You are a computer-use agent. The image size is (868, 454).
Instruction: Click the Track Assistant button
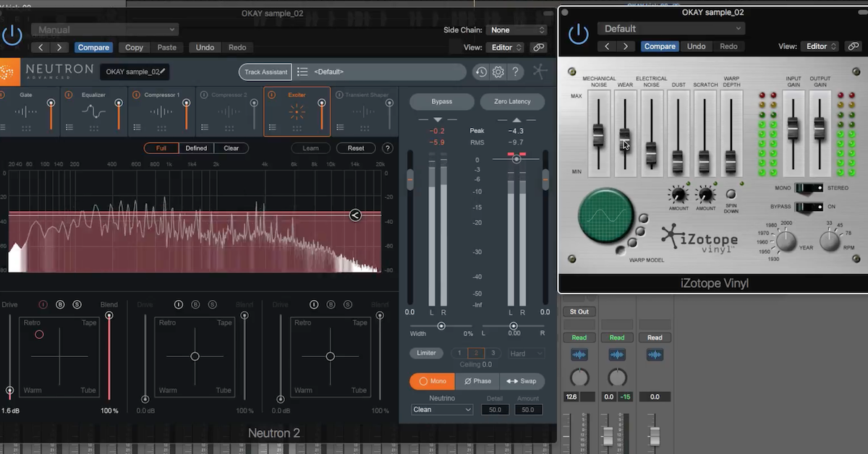click(x=265, y=72)
